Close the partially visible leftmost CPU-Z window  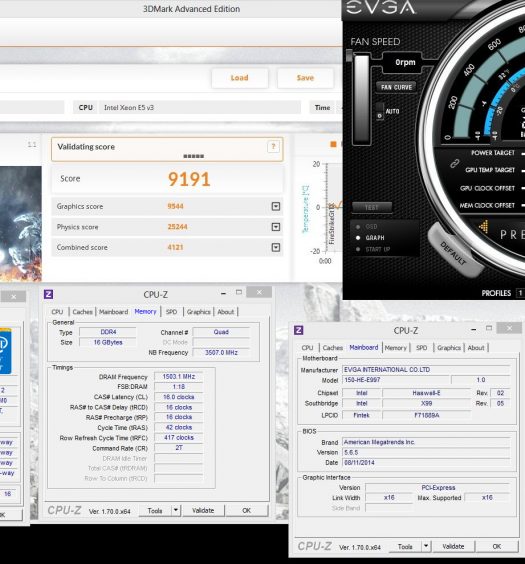tap(13, 296)
